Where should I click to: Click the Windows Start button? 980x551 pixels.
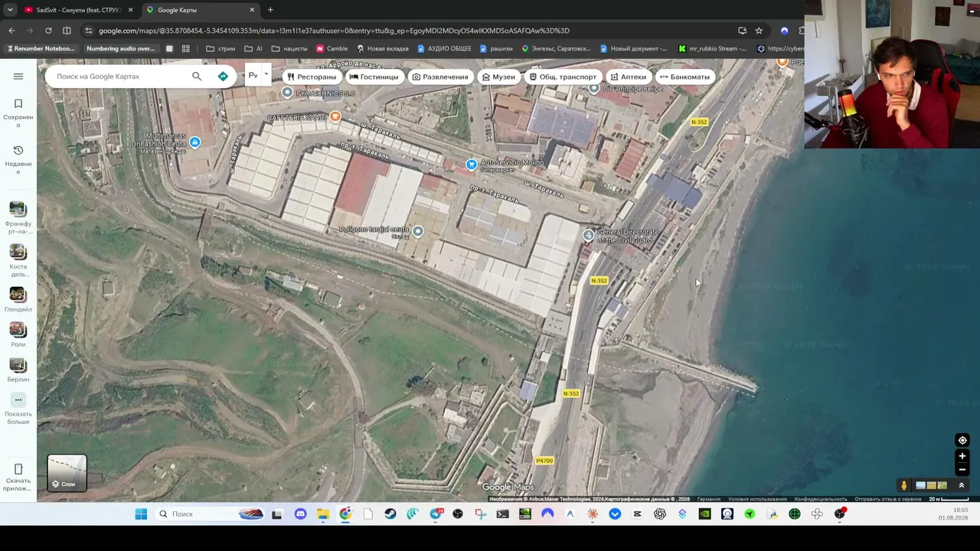(141, 514)
